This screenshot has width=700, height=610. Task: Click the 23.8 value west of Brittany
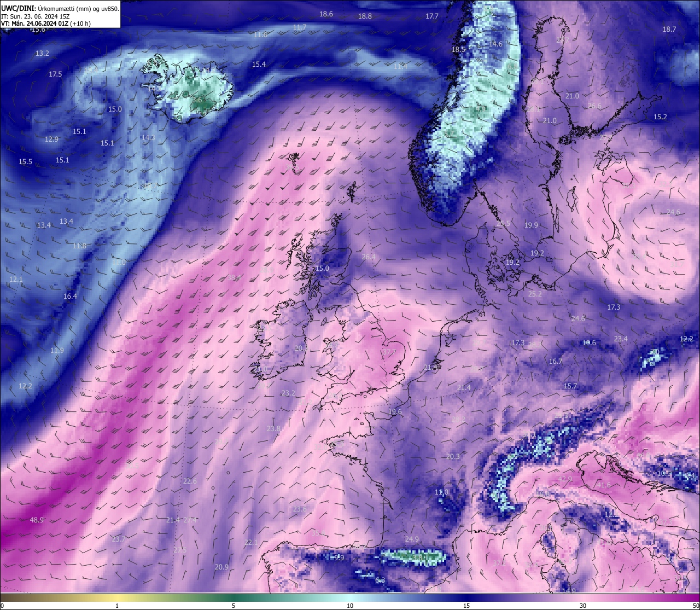(x=273, y=428)
